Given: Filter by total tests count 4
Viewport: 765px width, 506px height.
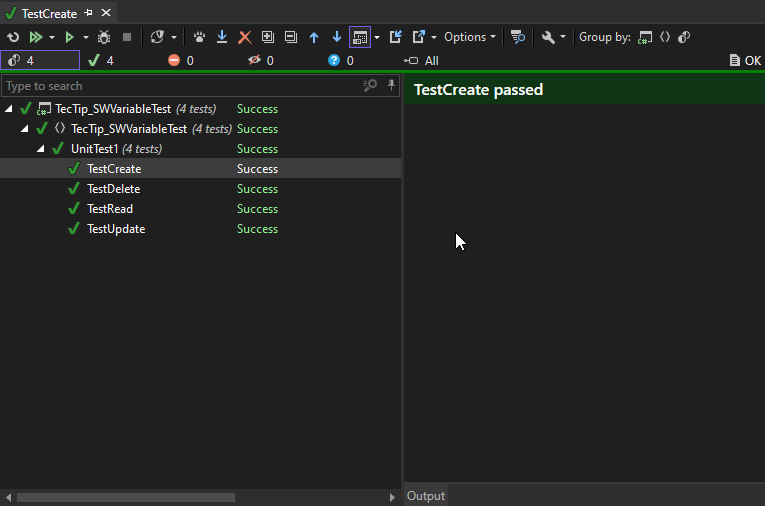Looking at the screenshot, I should pyautogui.click(x=40, y=61).
